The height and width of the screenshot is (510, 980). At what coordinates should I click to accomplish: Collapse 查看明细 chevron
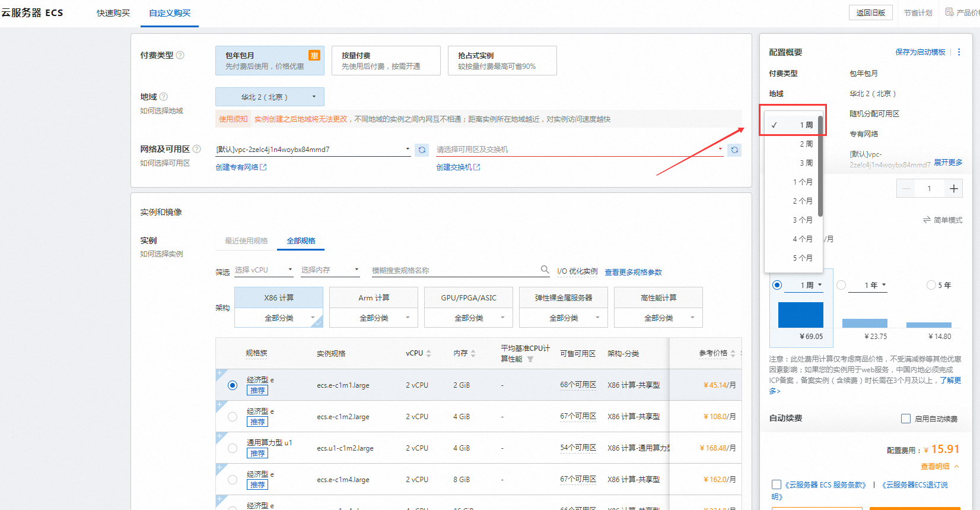pos(957,467)
